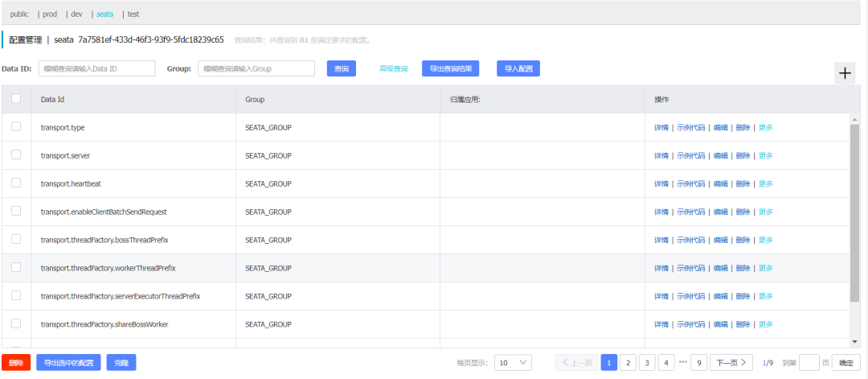Switch to the test namespace tab
This screenshot has height=379, width=868.
point(133,14)
